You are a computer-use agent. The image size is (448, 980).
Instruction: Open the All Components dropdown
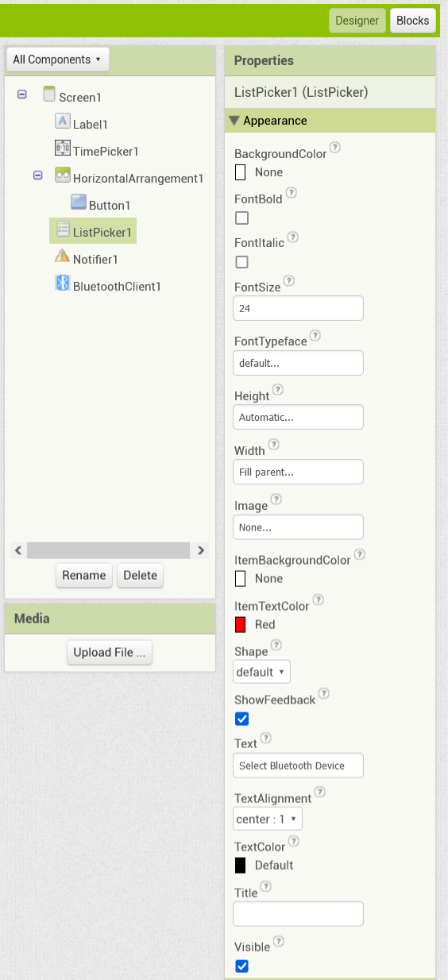57,60
